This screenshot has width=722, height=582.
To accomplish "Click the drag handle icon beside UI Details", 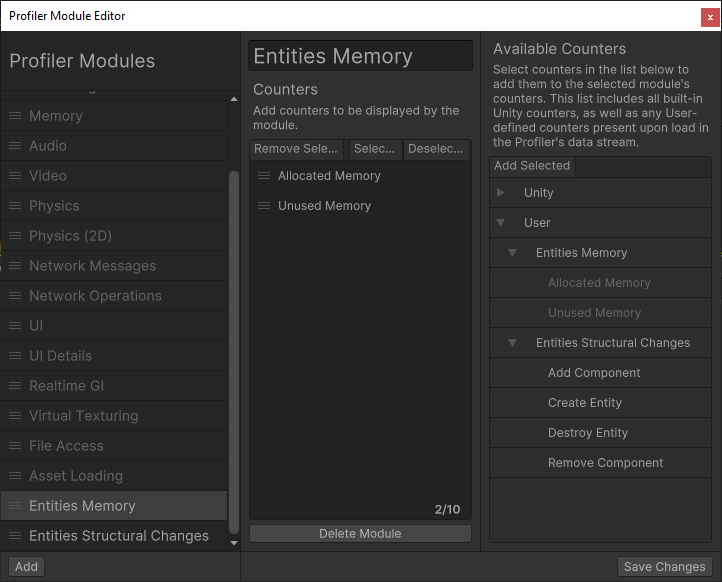I will 15,355.
